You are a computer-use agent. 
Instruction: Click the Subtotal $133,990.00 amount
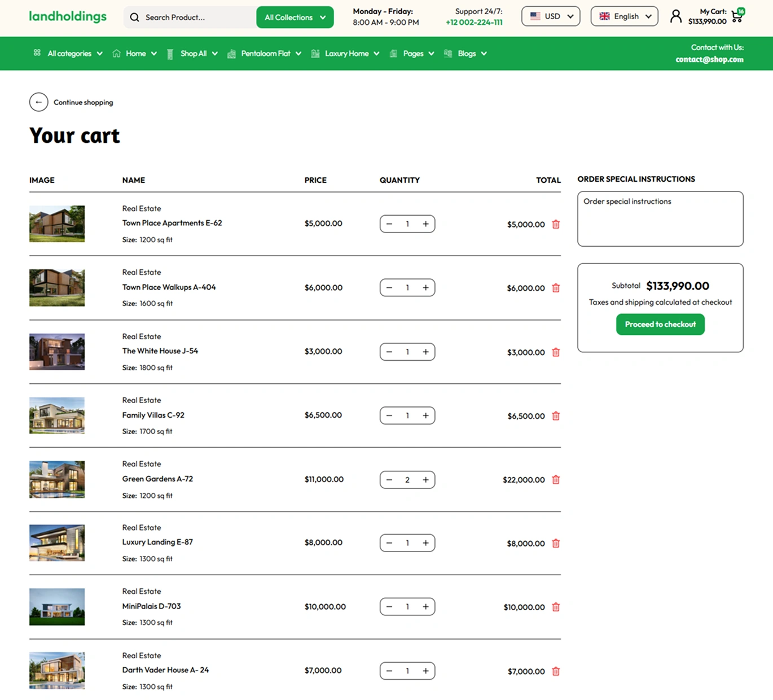coord(678,286)
